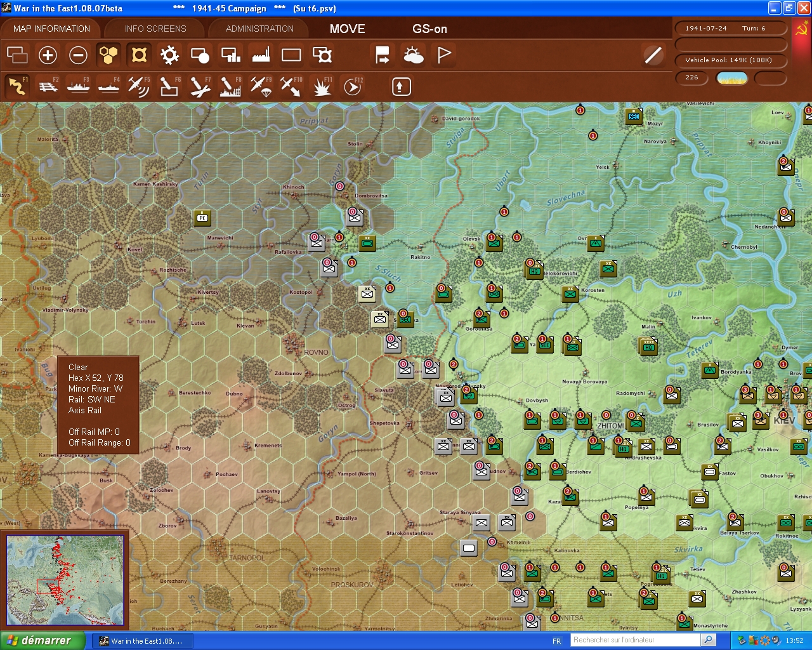Select Bomb Unit mode (F6)
This screenshot has width=812, height=650.
[x=169, y=86]
